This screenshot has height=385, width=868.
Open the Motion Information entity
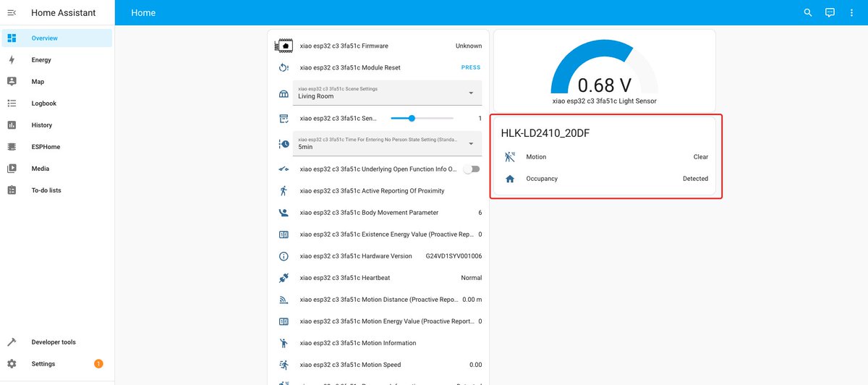coord(378,343)
